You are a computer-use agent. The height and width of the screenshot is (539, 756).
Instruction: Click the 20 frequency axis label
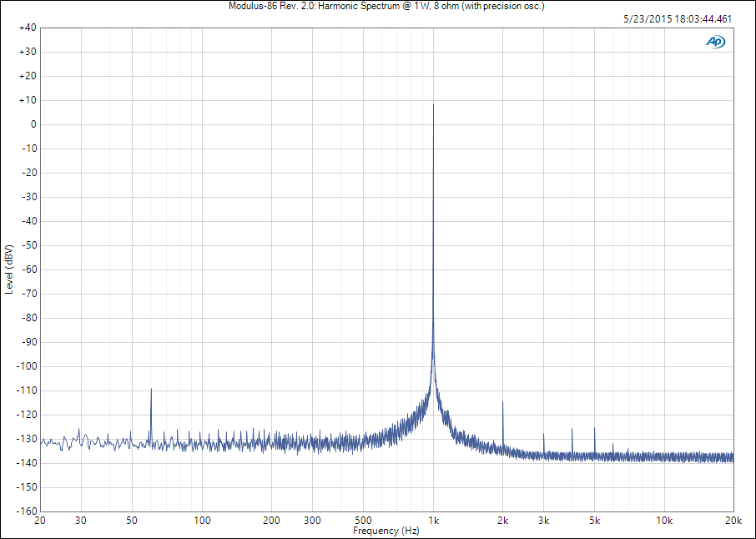pyautogui.click(x=40, y=521)
